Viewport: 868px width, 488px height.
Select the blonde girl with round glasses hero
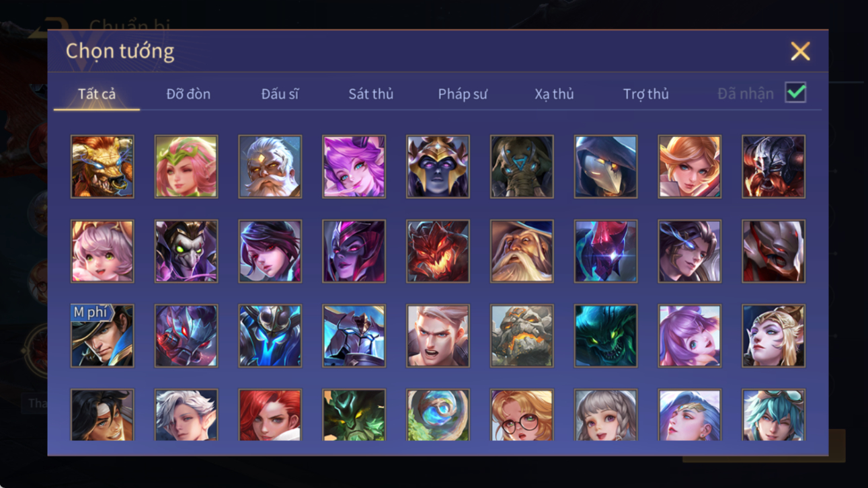pyautogui.click(x=522, y=415)
